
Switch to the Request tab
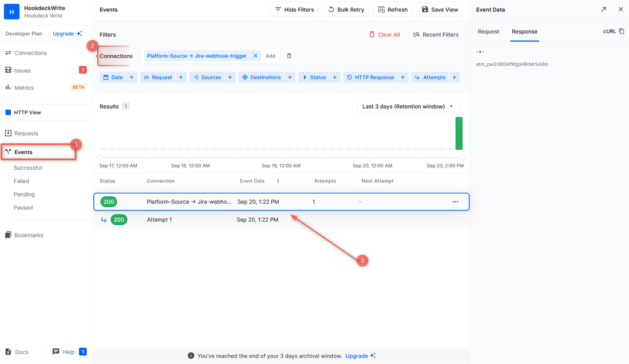(x=488, y=31)
